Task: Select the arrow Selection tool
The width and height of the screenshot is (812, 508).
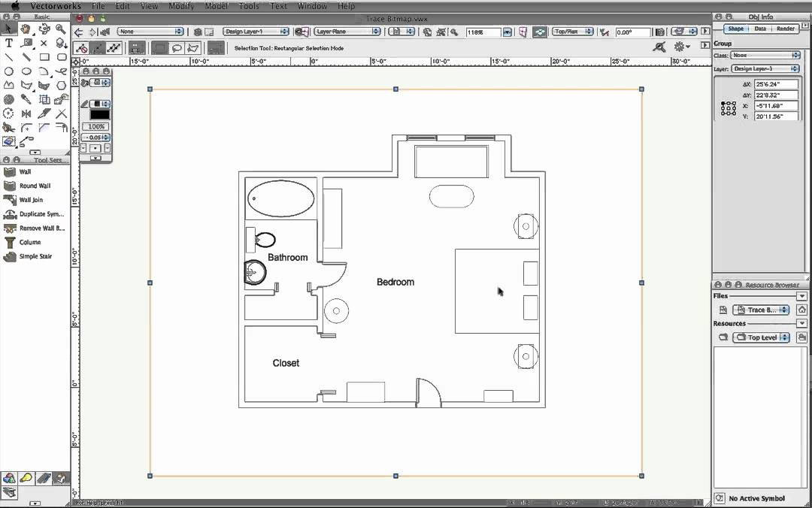Action: 8,29
